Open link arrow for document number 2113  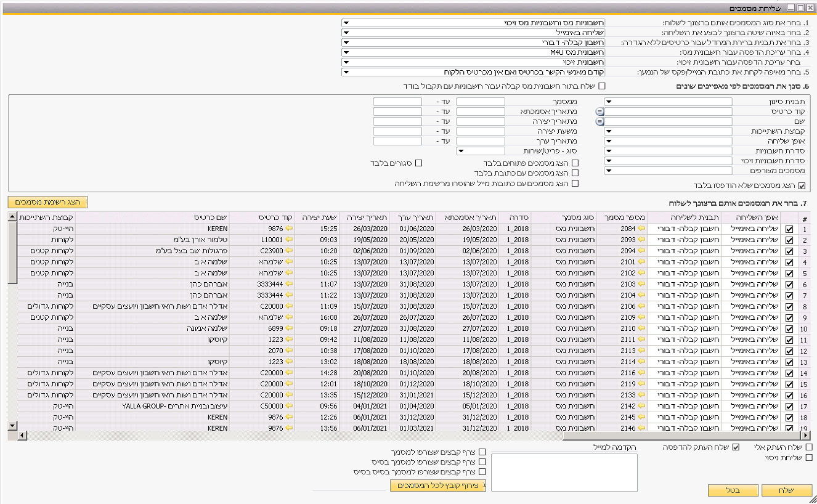click(x=641, y=351)
